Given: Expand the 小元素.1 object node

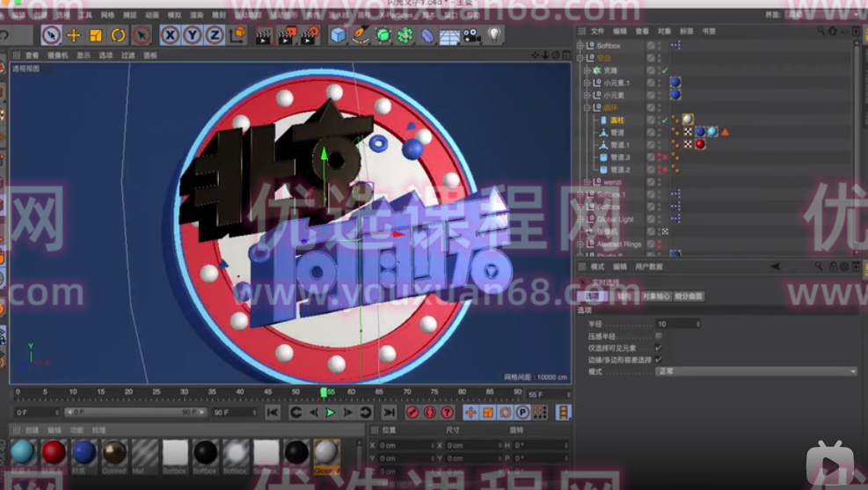Looking at the screenshot, I should 587,83.
